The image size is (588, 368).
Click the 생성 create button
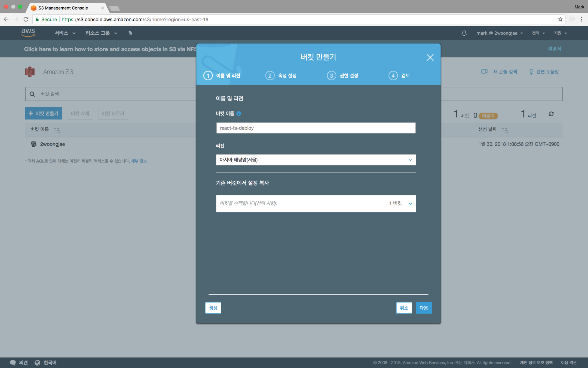(213, 308)
